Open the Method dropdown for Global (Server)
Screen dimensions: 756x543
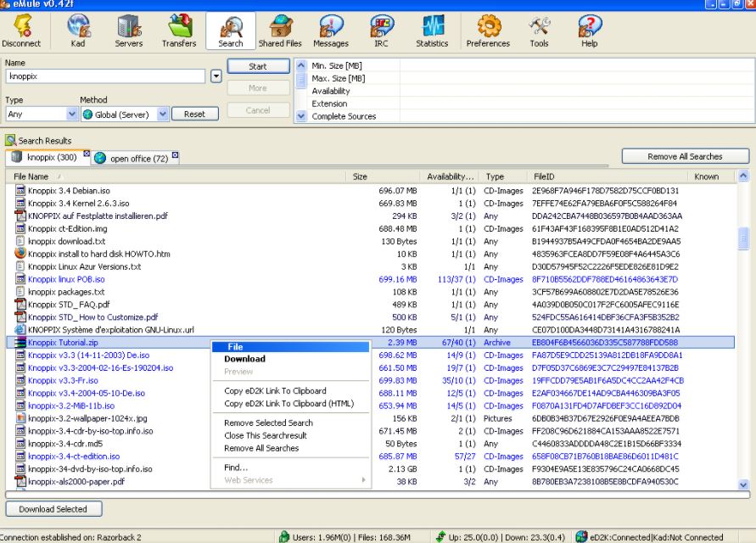coord(162,114)
